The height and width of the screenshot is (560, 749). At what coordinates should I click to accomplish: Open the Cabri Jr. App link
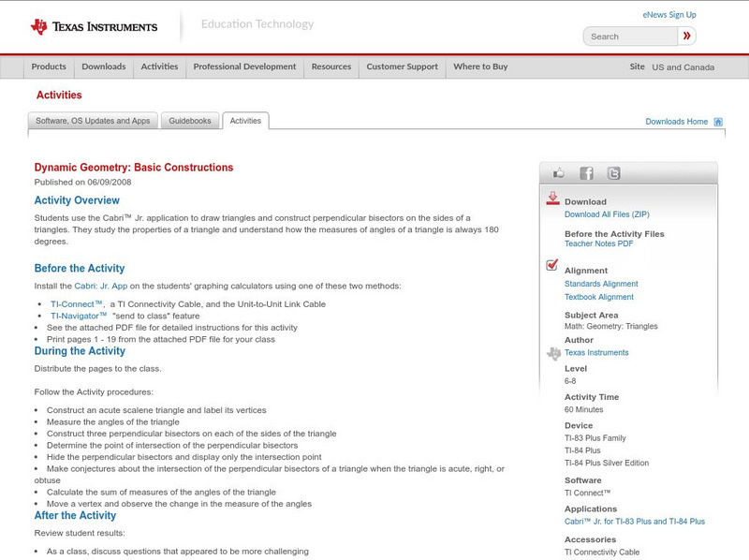click(101, 287)
